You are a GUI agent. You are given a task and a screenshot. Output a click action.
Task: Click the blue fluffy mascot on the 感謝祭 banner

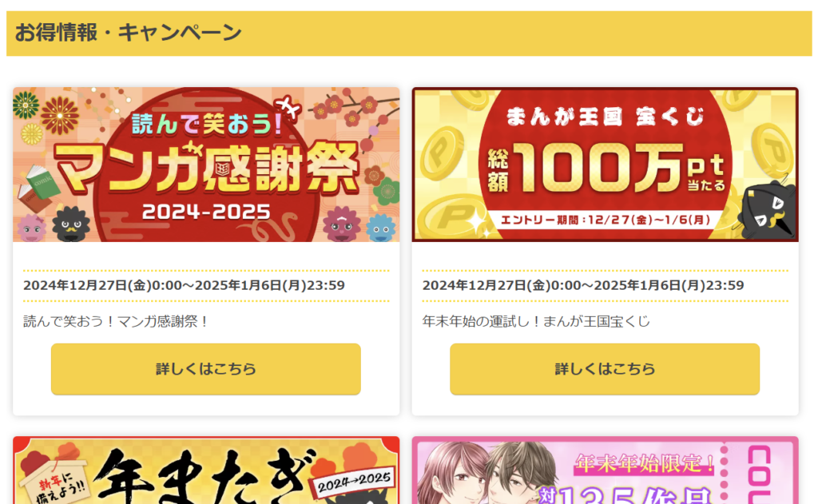click(x=380, y=228)
